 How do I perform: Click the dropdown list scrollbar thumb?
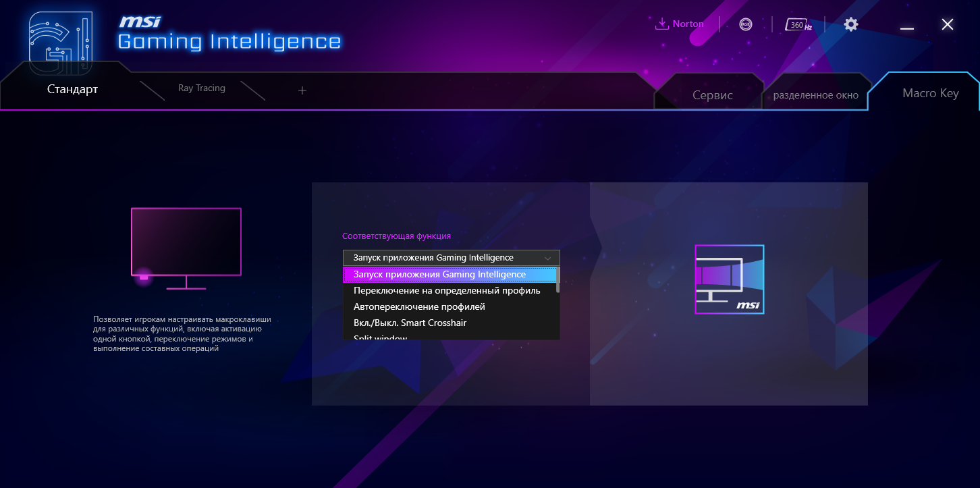(557, 280)
